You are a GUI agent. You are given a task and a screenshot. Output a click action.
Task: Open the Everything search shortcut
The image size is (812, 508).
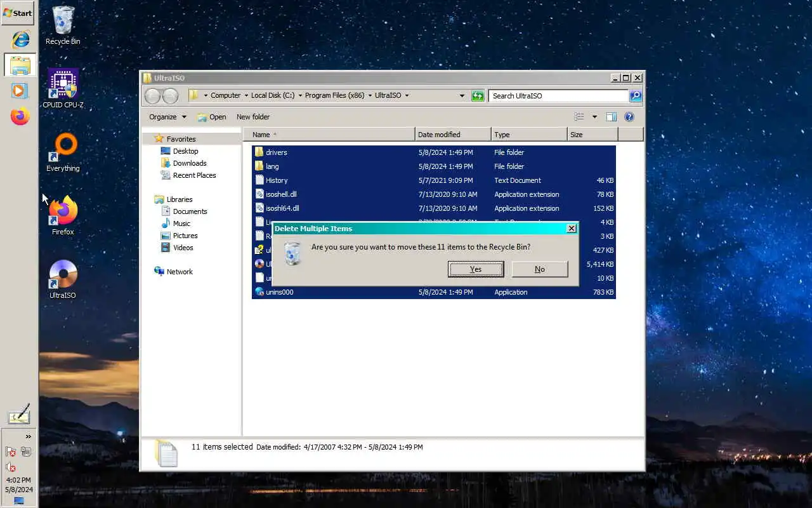pyautogui.click(x=63, y=152)
